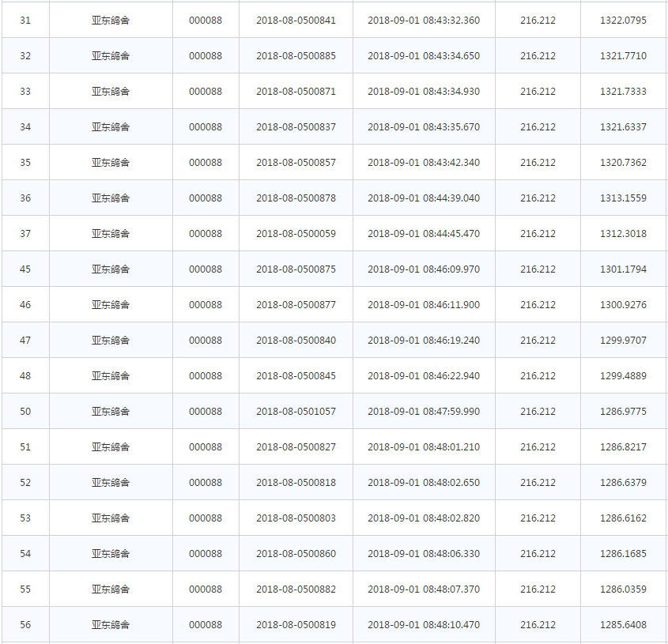Select rank number 50 cell
The image size is (668, 644).
(x=25, y=412)
